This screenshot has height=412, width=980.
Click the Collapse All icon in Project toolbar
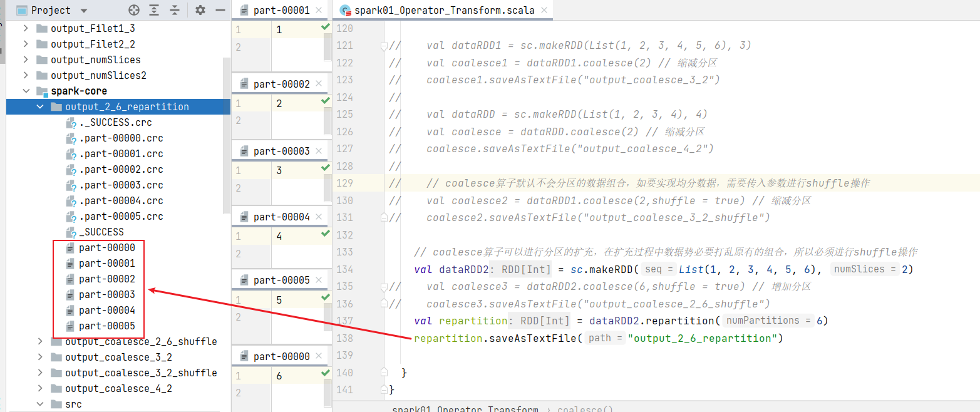(x=175, y=10)
